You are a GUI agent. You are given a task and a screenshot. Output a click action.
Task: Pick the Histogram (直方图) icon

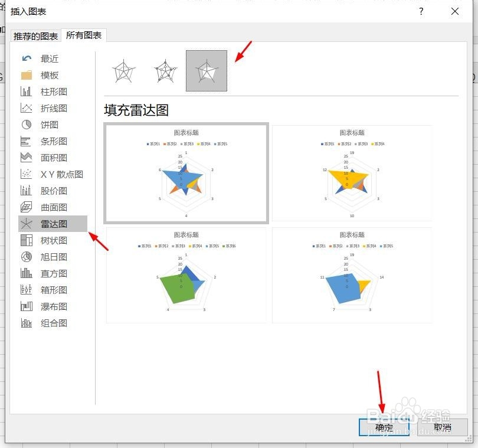pos(26,273)
